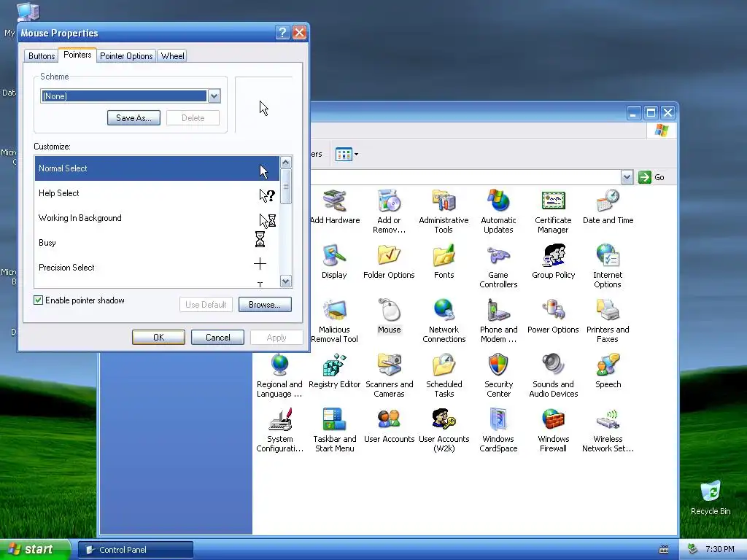Confirm with the OK button
This screenshot has width=747, height=560.
coord(158,337)
